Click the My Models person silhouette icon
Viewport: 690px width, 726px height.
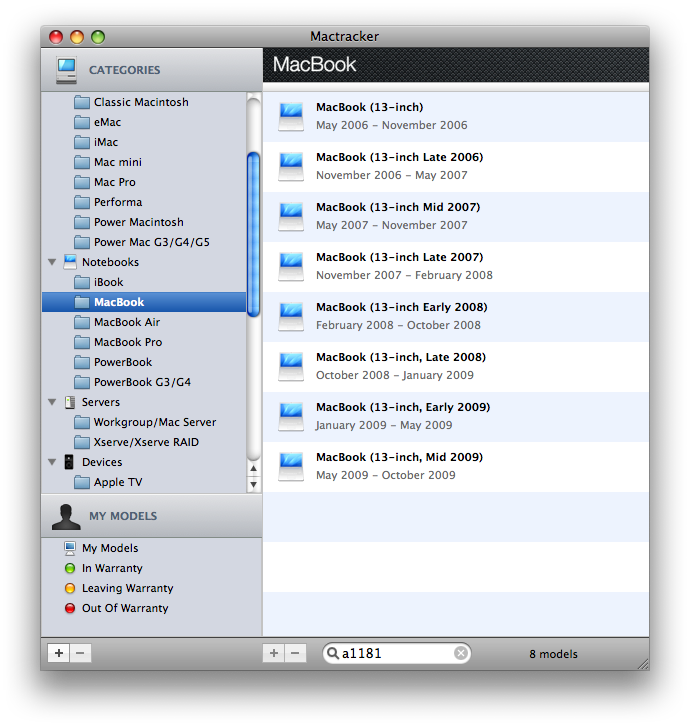click(66, 517)
